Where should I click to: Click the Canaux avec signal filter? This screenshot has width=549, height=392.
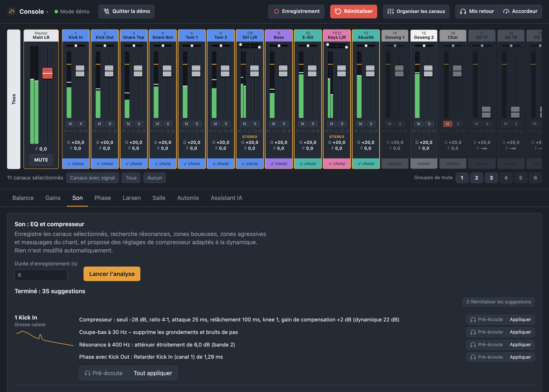pyautogui.click(x=93, y=178)
